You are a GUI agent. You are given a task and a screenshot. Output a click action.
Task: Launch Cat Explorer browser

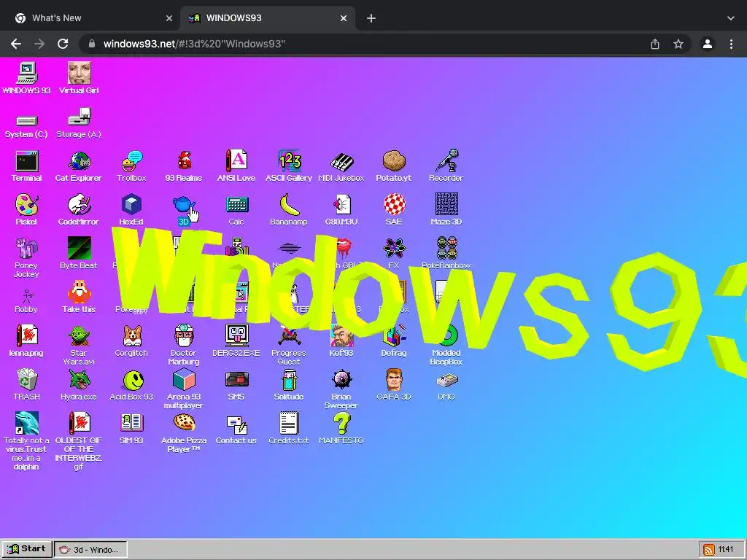click(x=79, y=161)
